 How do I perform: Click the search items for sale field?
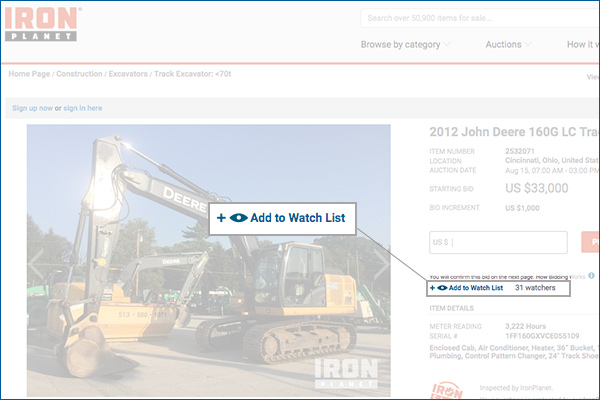tap(480, 18)
